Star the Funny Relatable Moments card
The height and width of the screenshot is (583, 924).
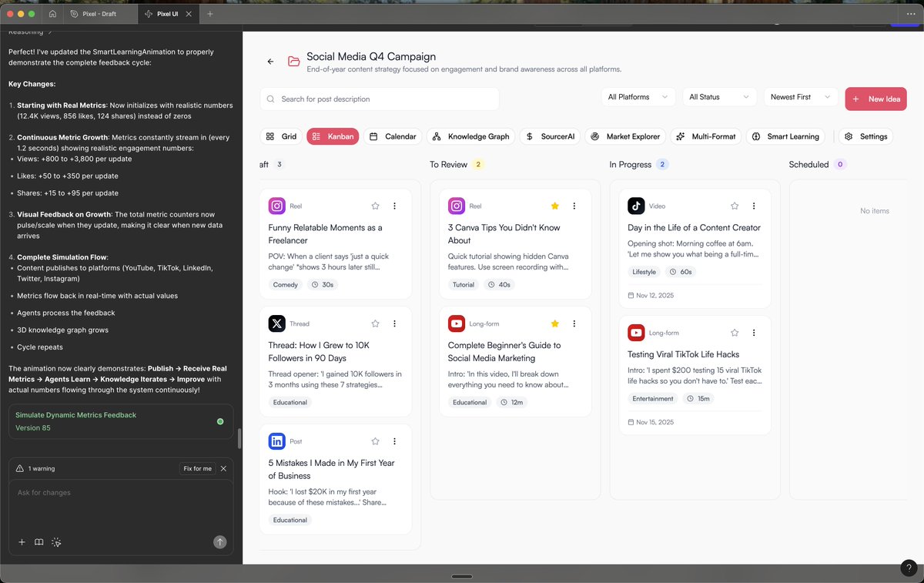click(x=375, y=206)
